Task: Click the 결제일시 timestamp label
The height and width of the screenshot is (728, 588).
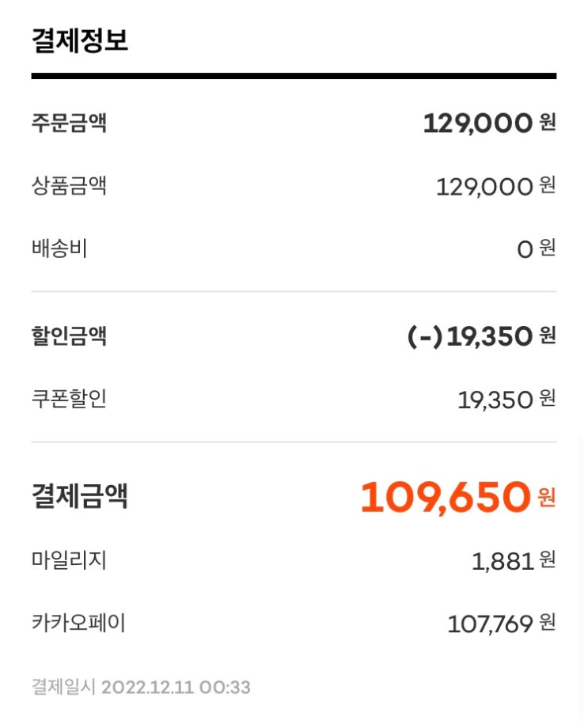Action: pos(63,686)
